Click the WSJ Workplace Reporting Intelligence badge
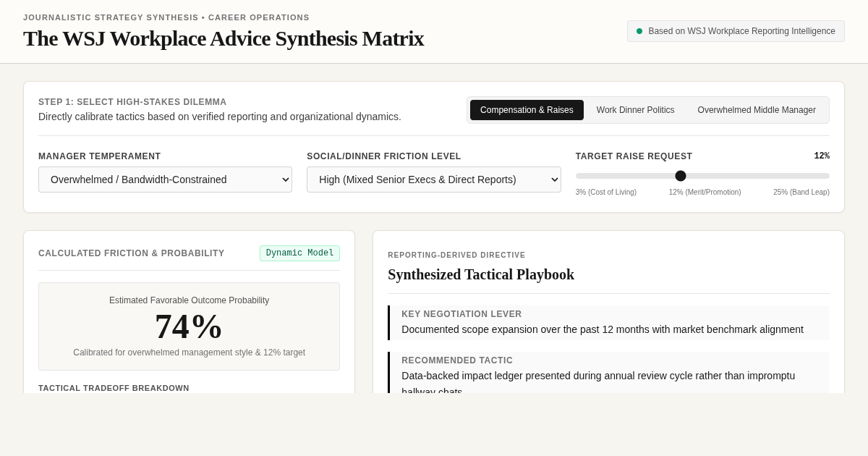 click(736, 31)
